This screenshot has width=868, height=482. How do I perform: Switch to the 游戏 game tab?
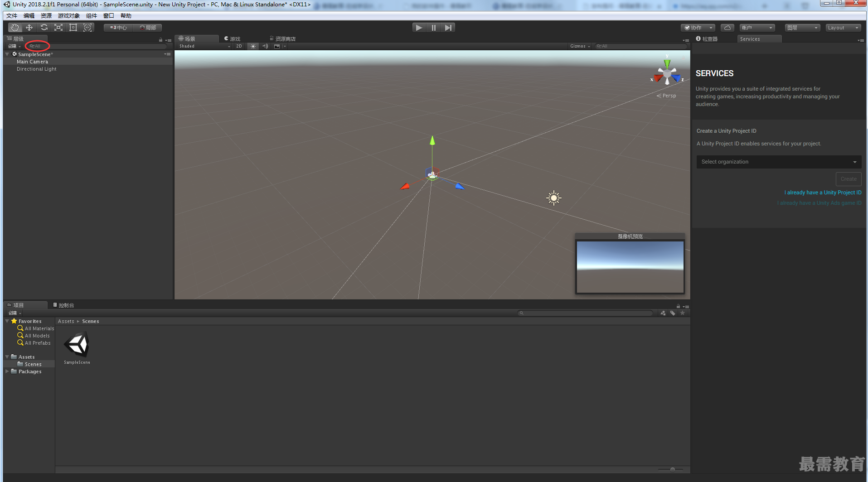(232, 39)
